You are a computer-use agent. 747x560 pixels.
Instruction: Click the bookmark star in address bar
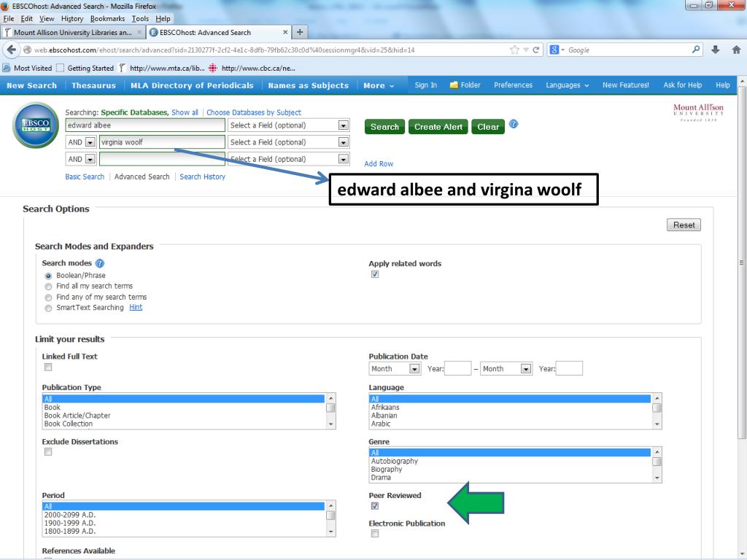coord(514,50)
